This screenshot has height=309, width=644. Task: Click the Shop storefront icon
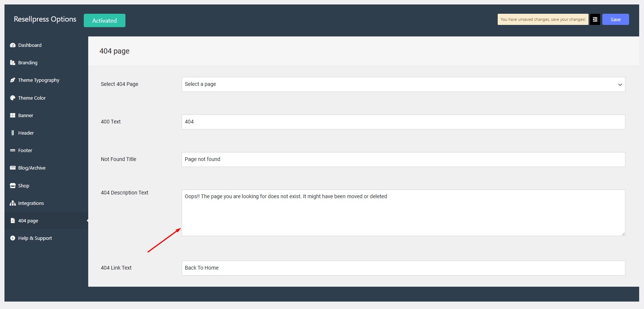(13, 186)
